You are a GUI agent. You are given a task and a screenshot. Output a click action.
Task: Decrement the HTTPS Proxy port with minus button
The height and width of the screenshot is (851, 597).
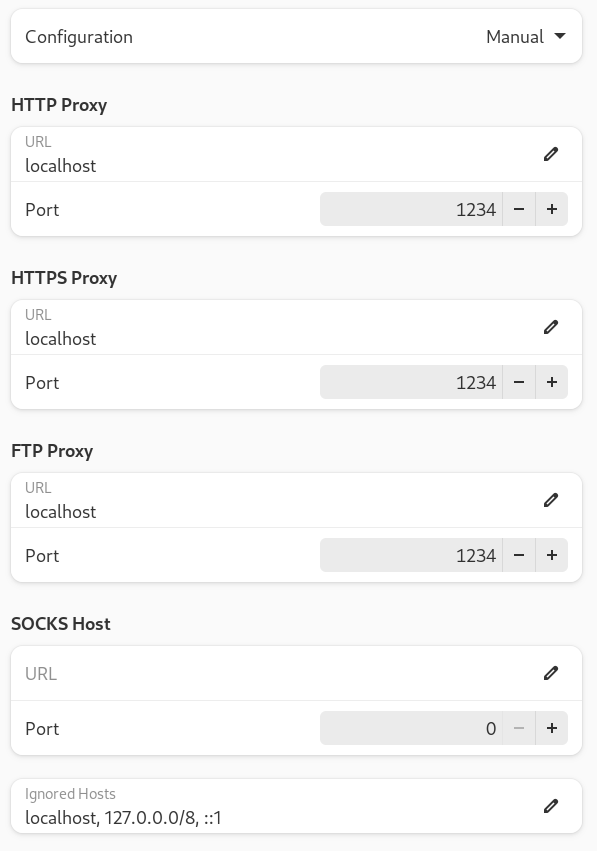coord(519,382)
